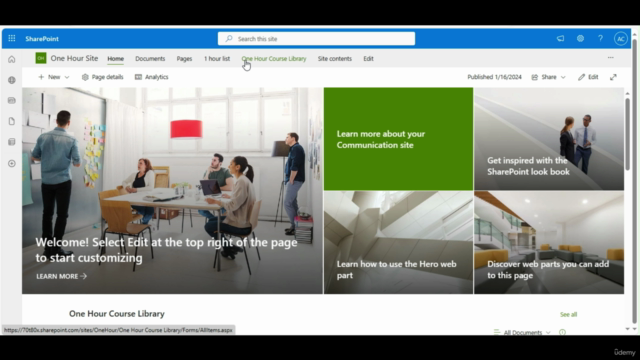Click the megaphone feedback icon
640x360 pixels.
pos(560,38)
